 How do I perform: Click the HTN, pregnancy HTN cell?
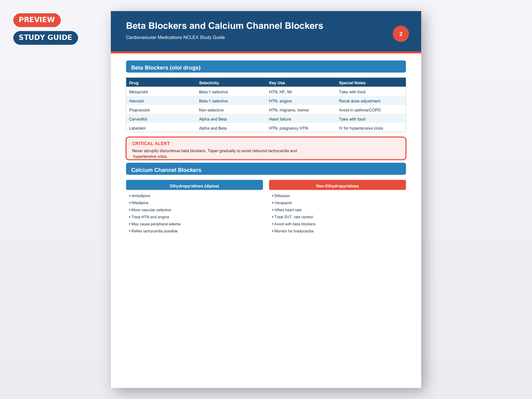(x=288, y=128)
